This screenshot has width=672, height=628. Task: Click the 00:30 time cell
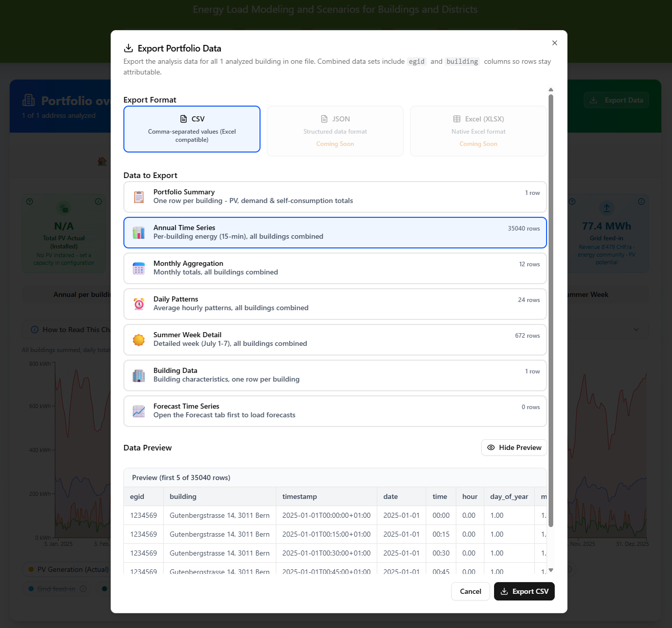tap(441, 553)
